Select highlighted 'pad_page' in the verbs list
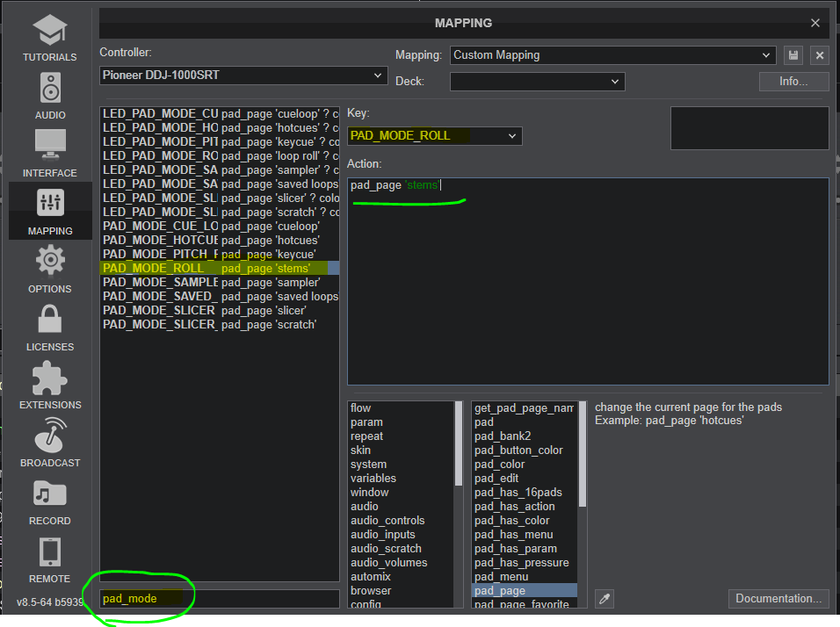 525,591
